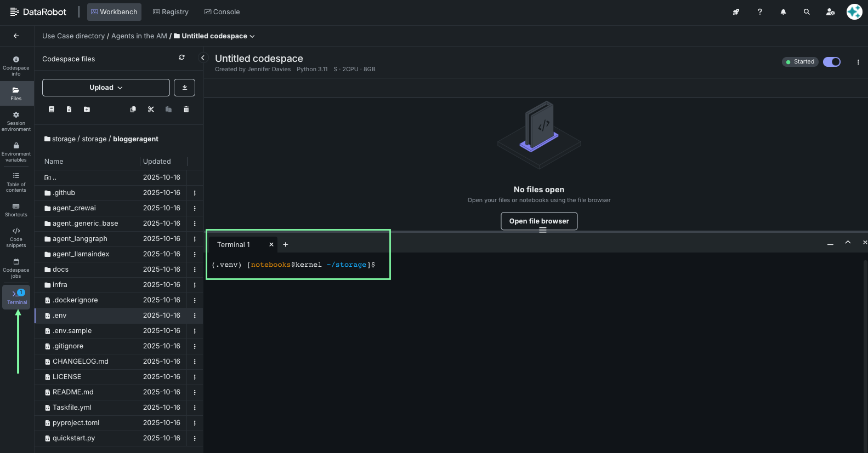Image resolution: width=868 pixels, height=453 pixels.
Task: Open options menu for agent_langgraph folder
Action: tap(195, 239)
